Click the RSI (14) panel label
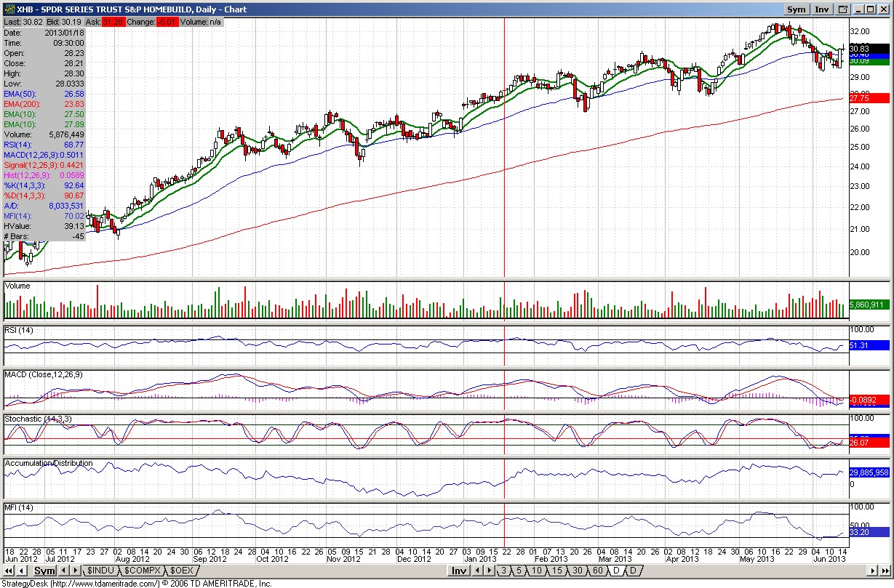The image size is (894, 588). [x=20, y=331]
